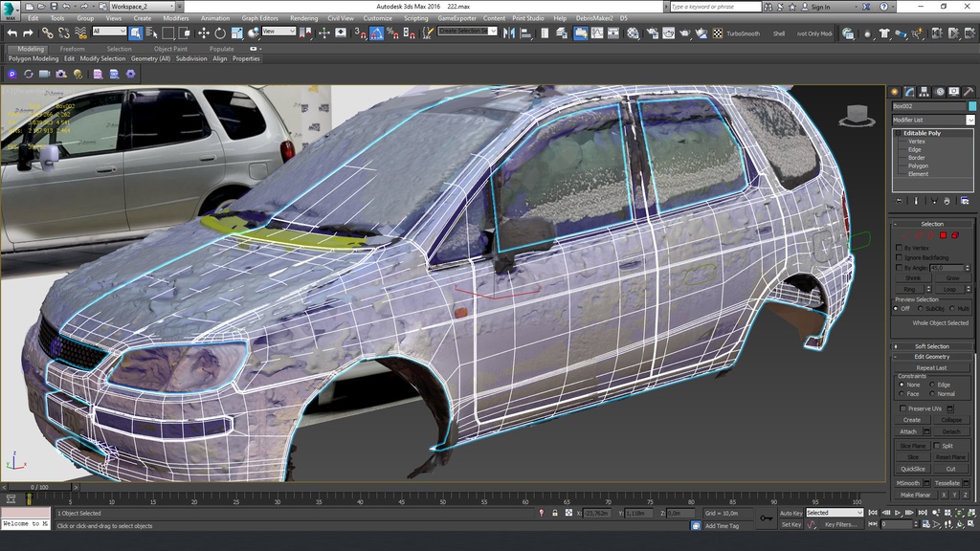
Task: Click the By Angle spinner value field
Action: point(947,268)
